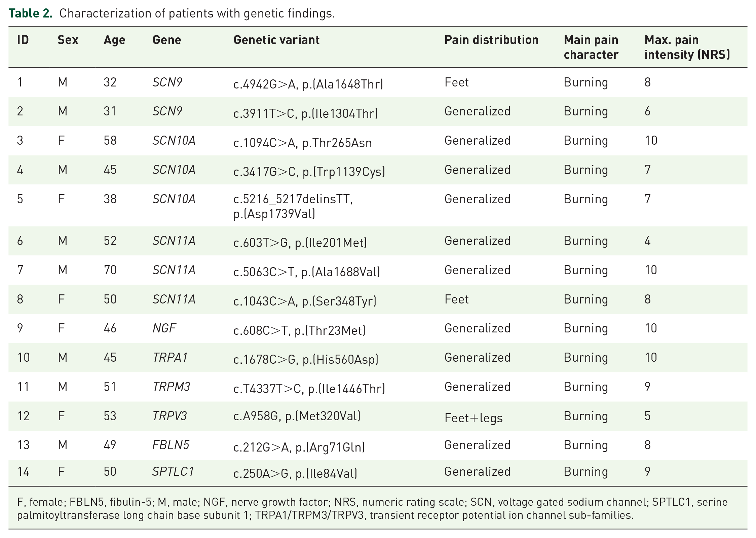Select the TRPM3 gene cell
Screen dimensions: 756x538
tap(171, 387)
